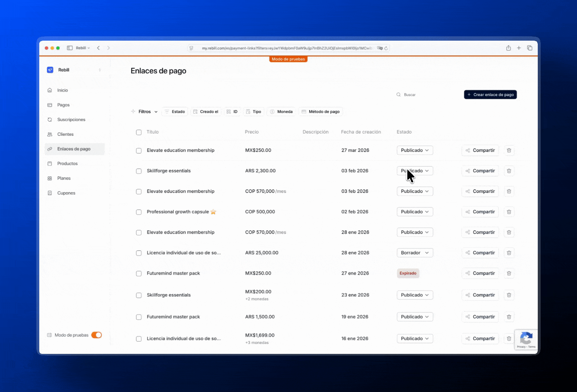577x392 pixels.
Task: Select the Professional growth capsule checkbox
Action: 139,212
